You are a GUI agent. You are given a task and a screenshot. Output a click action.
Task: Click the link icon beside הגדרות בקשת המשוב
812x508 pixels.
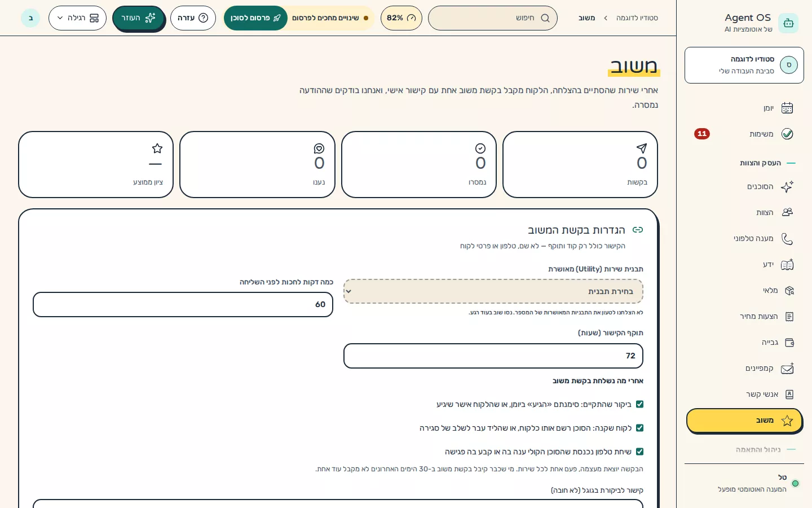point(638,230)
